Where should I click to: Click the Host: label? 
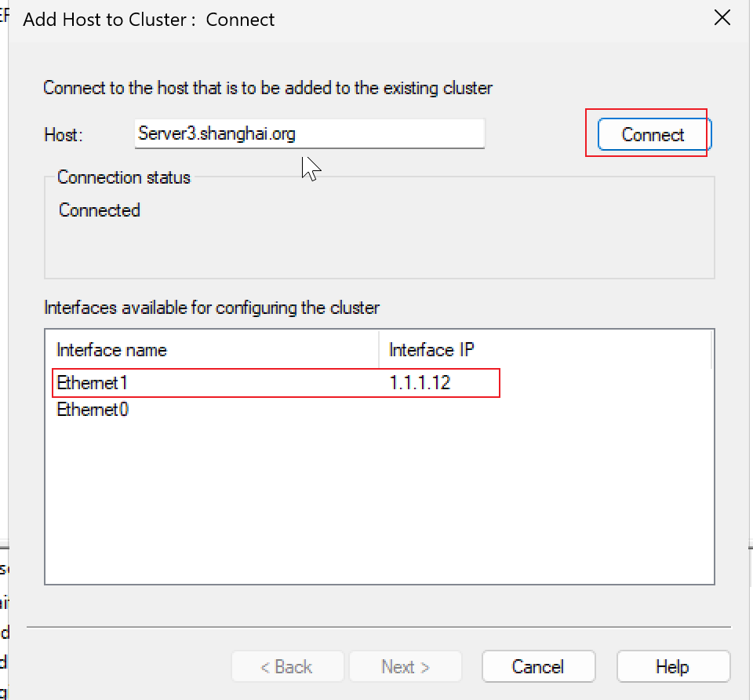pos(64,134)
